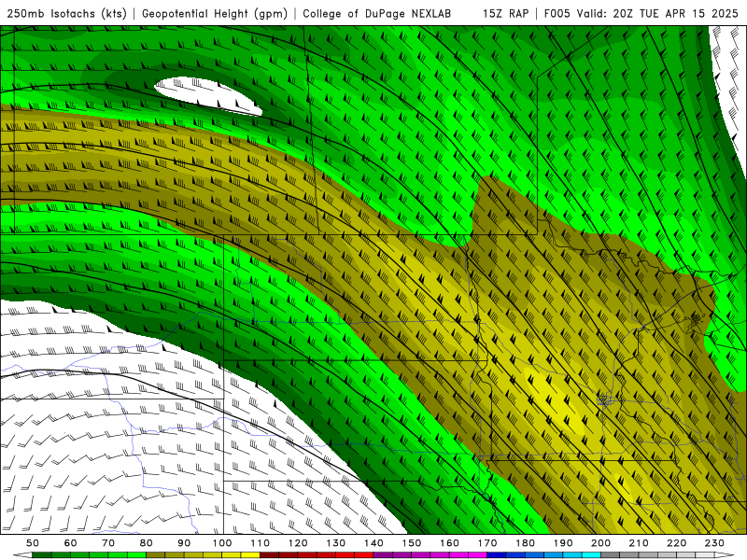Click the 180 label on the color scale
Screen dimensions: 747x560
pos(526,543)
